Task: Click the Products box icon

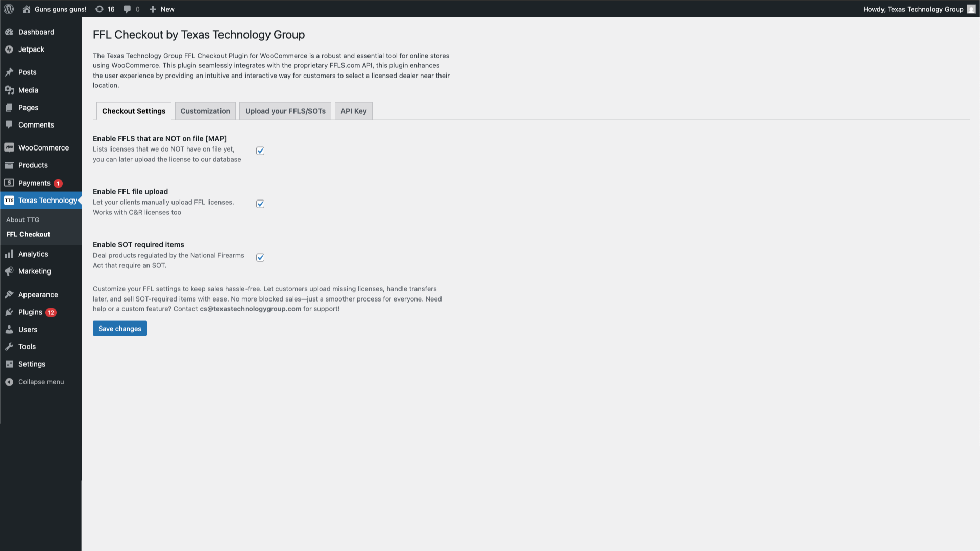Action: click(x=9, y=165)
